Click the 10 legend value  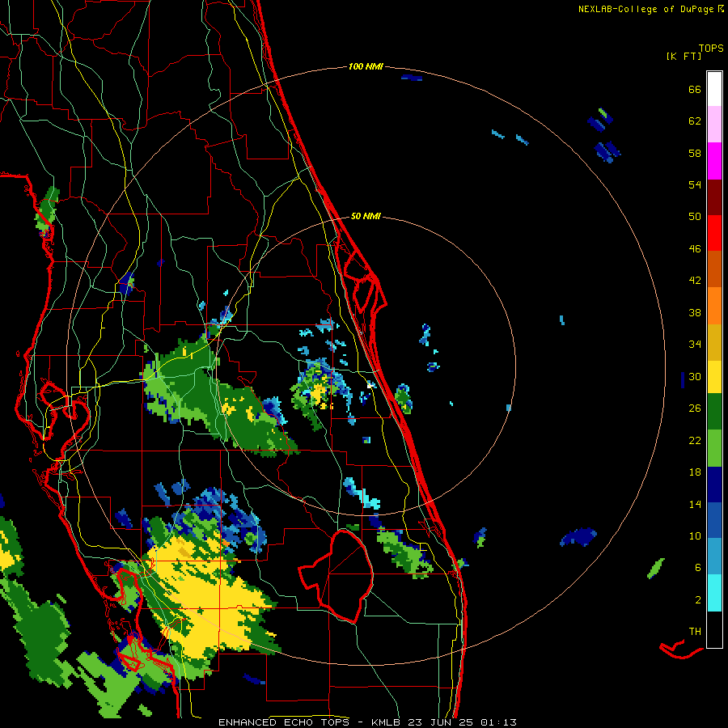[695, 535]
